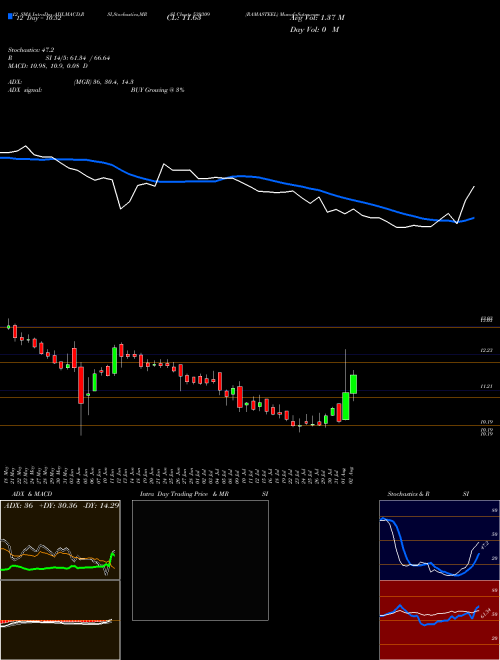This screenshot has height=660, width=500.
Task: Click the 'ADX:' label in the stats block
Action: point(15,82)
